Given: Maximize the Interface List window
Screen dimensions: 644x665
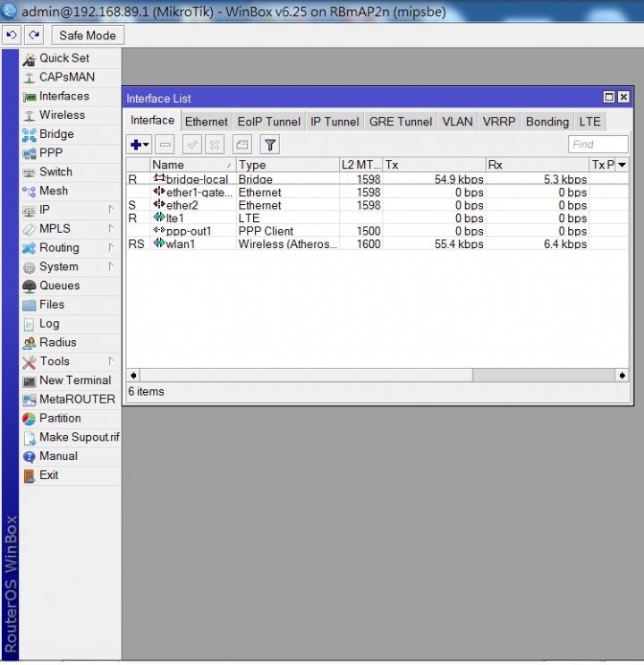Looking at the screenshot, I should 609,98.
